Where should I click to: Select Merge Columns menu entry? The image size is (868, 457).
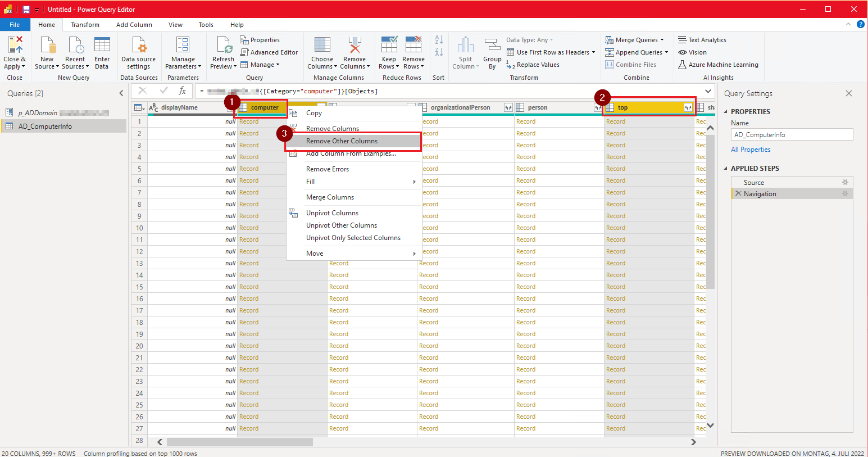point(354,197)
